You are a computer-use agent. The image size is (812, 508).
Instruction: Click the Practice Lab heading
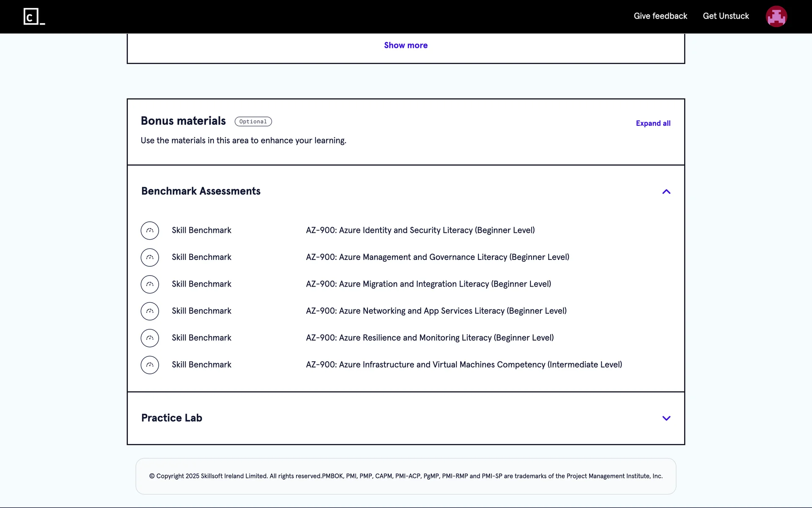(x=172, y=418)
